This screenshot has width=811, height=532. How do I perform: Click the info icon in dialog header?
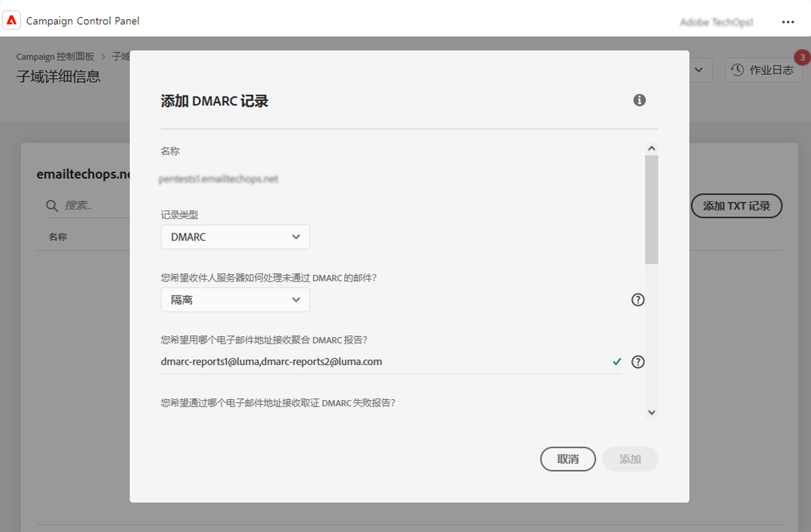pos(639,100)
